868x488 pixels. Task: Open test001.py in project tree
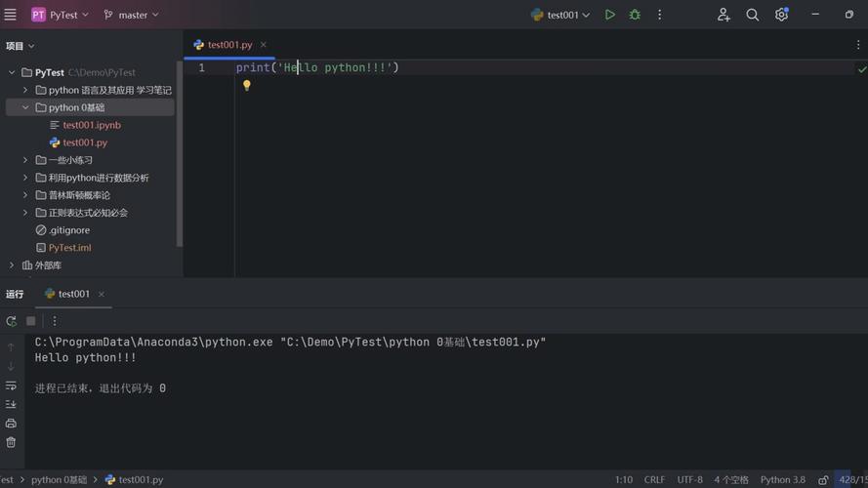pos(85,142)
